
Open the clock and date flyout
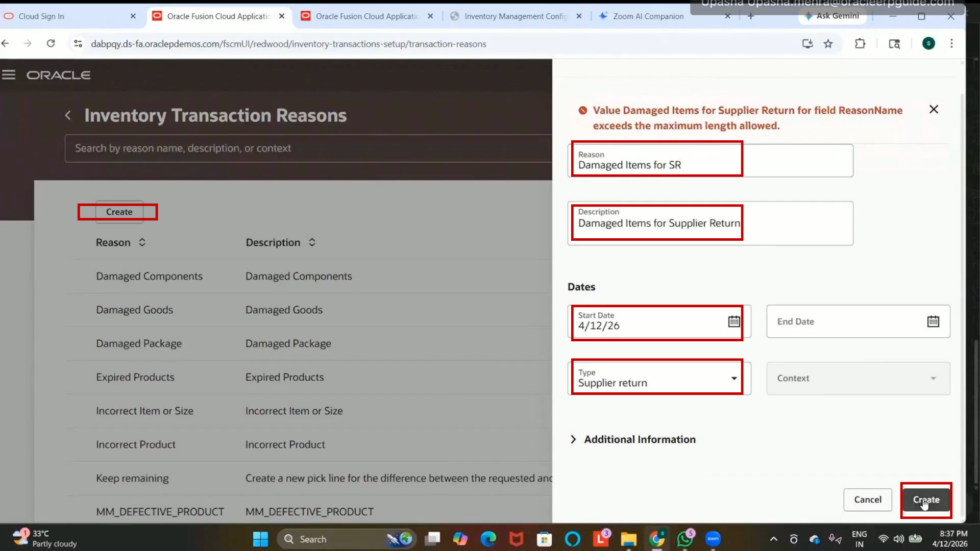click(950, 539)
